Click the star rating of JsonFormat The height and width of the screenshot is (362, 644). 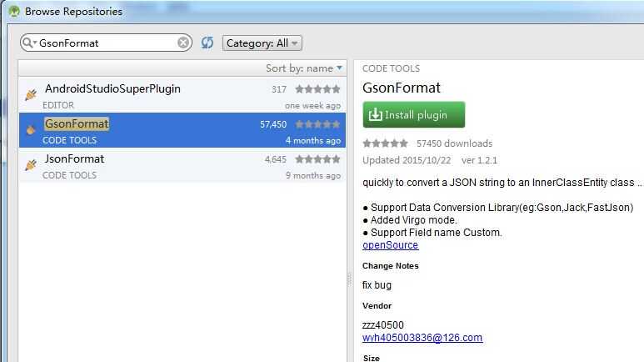tap(317, 159)
